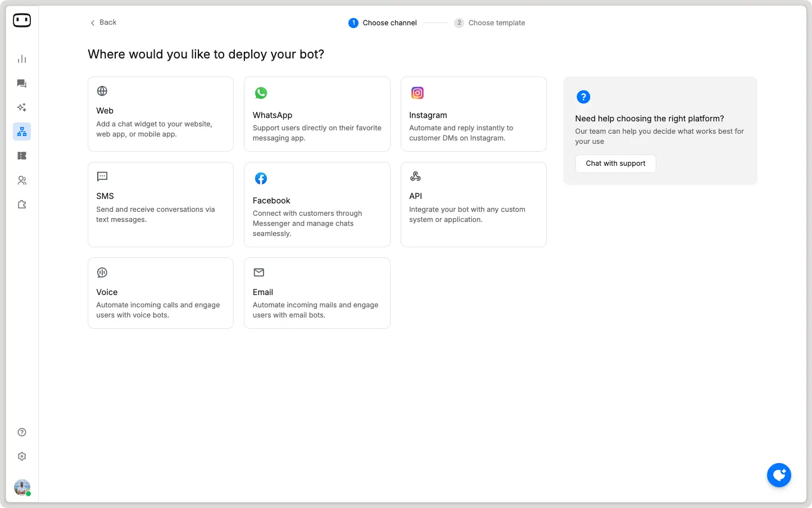Choose the Email channel title
This screenshot has width=812, height=508.
pos(263,292)
